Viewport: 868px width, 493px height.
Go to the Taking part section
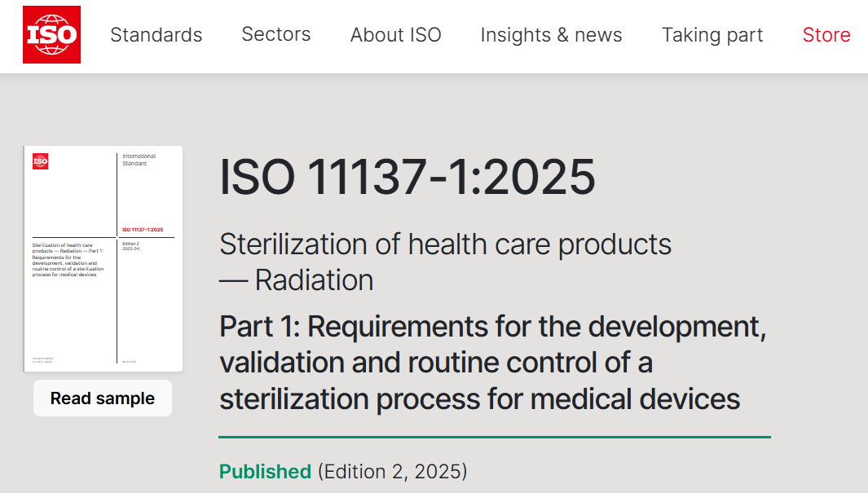[x=712, y=35]
